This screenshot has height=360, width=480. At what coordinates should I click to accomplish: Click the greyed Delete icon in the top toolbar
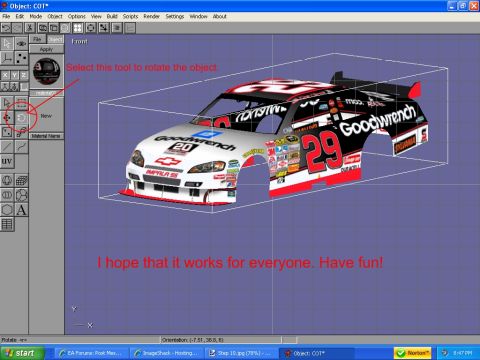(x=65, y=28)
